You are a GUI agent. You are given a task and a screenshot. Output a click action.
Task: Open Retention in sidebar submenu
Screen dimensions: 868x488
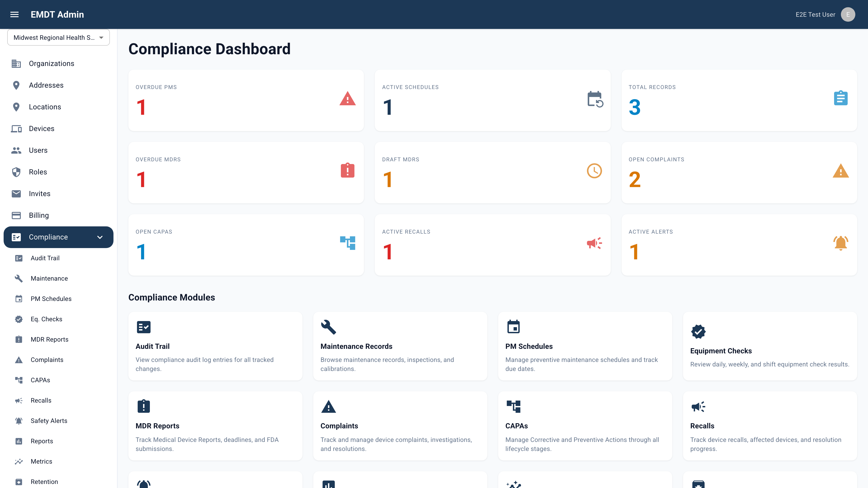(x=59, y=482)
